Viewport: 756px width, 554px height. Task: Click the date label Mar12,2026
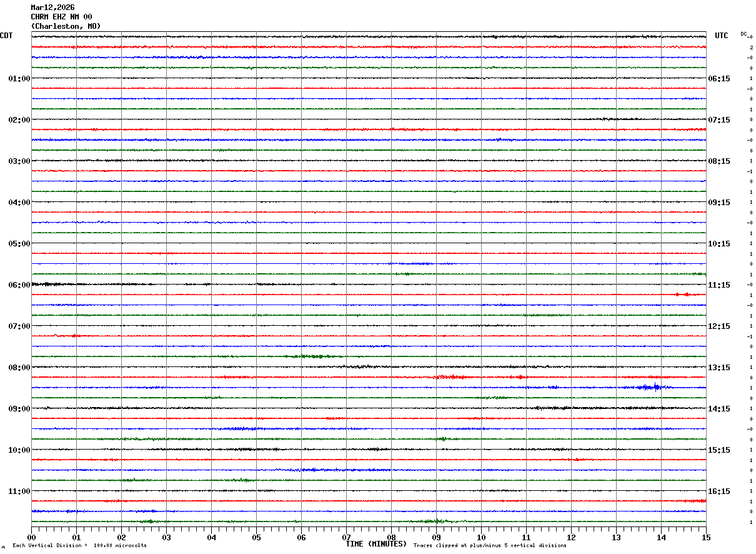52,8
